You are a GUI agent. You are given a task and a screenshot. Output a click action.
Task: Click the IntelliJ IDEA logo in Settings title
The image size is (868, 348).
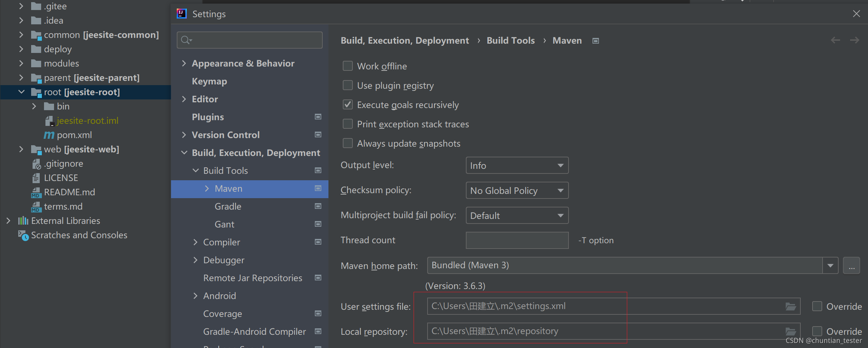coord(182,14)
